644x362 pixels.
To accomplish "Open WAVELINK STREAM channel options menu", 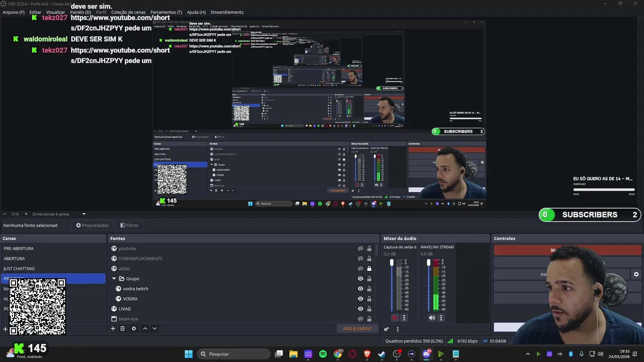I will pos(441,318).
